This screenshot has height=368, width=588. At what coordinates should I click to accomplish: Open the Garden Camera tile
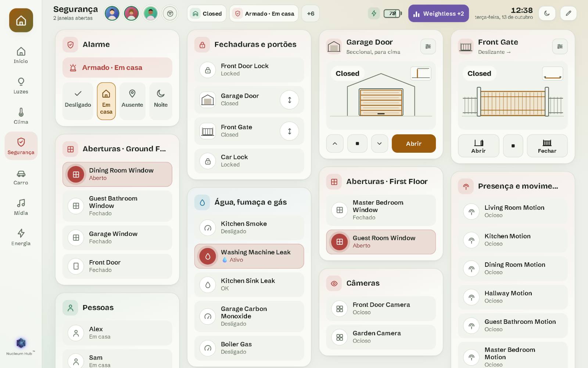click(381, 337)
